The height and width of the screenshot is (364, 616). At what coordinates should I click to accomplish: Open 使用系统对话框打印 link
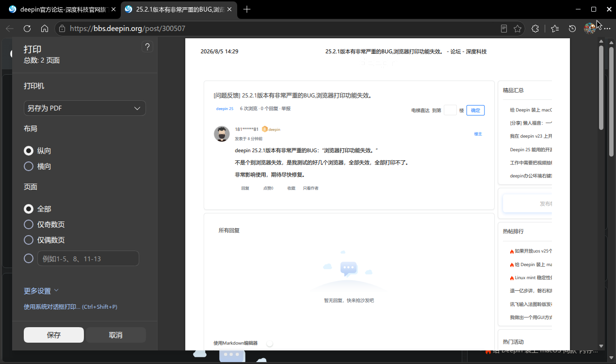(x=70, y=307)
